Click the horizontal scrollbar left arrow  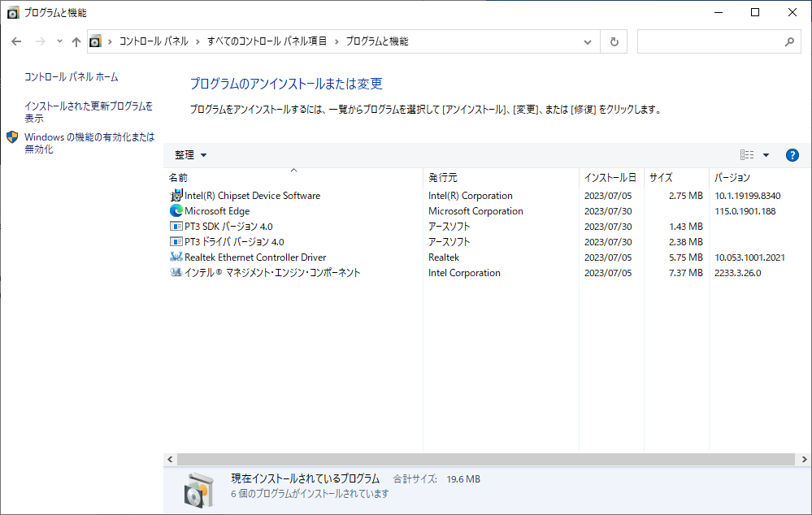click(170, 459)
